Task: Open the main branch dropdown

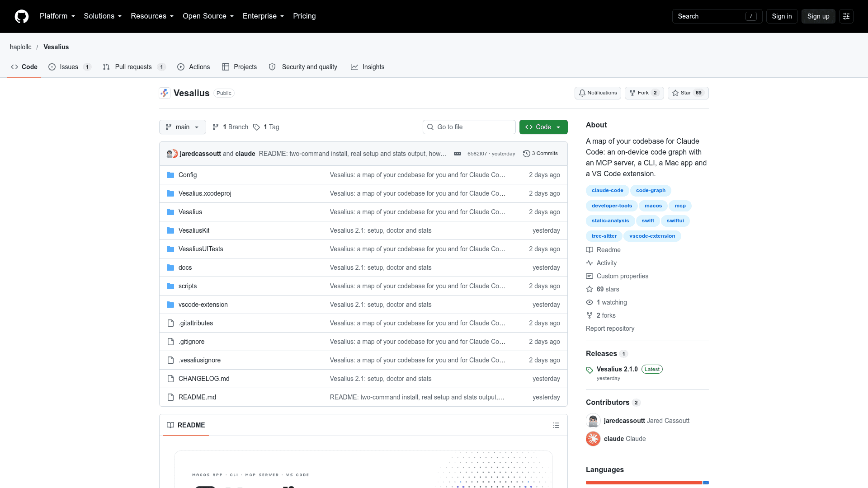Action: click(x=183, y=127)
